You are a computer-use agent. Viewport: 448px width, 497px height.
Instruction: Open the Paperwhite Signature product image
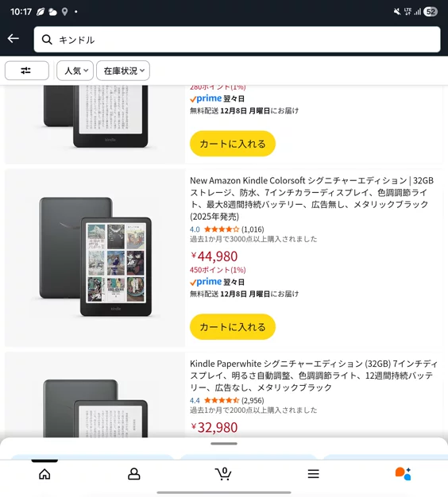click(95, 395)
